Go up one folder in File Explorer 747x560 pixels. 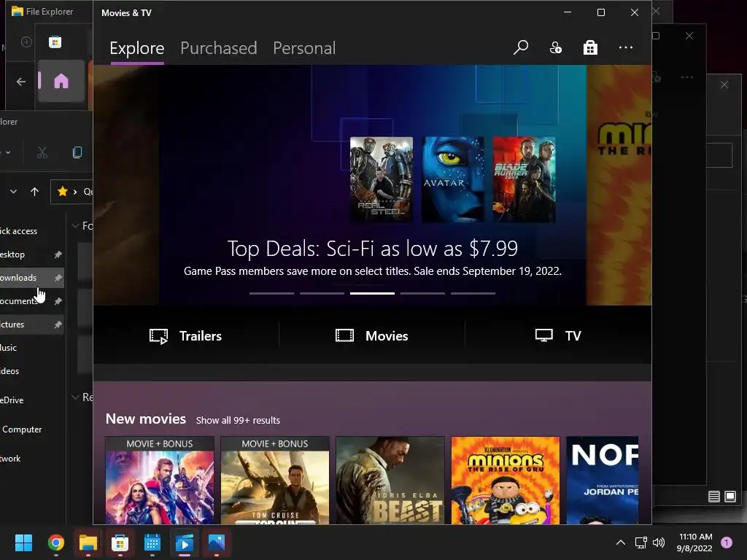coord(35,192)
